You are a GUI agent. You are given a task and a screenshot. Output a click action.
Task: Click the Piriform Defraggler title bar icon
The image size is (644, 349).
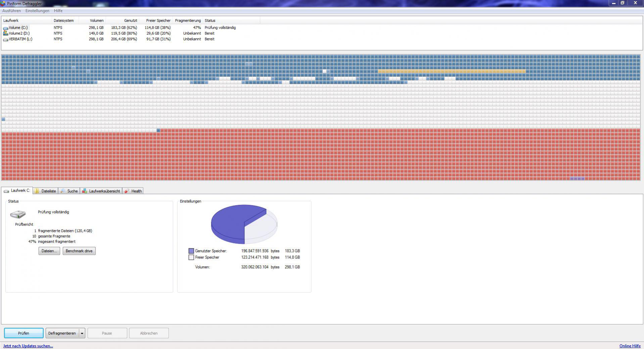coord(3,4)
